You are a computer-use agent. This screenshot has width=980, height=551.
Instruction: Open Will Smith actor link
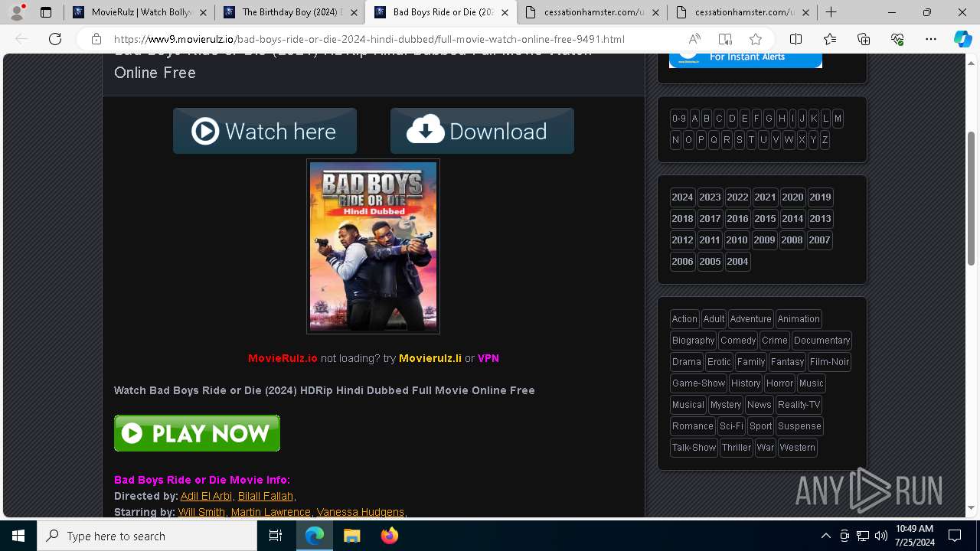click(x=201, y=512)
